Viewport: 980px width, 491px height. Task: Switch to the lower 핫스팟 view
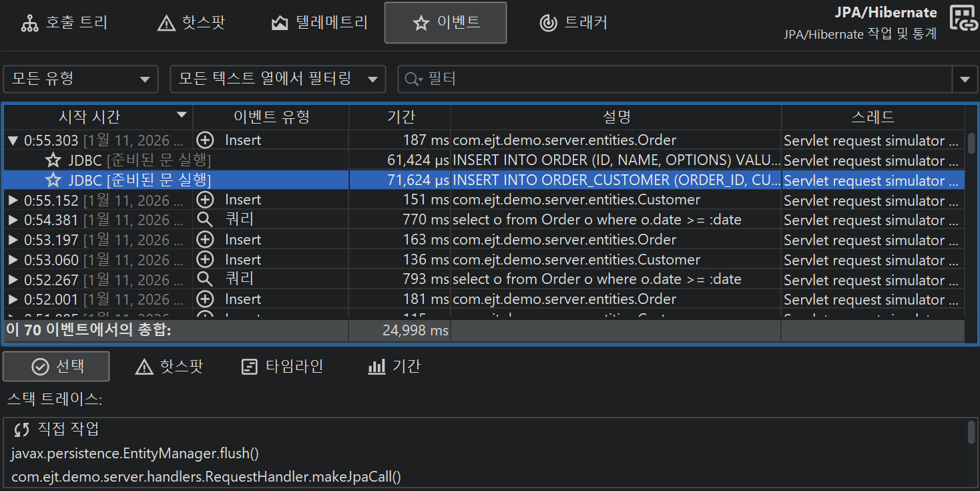(169, 367)
